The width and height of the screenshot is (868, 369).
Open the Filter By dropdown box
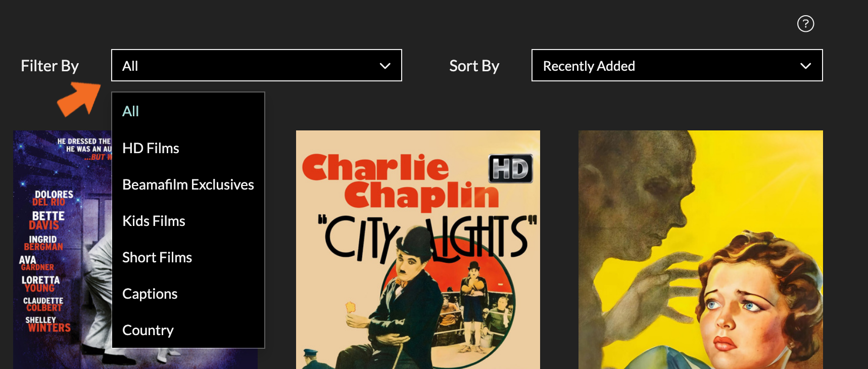(256, 66)
